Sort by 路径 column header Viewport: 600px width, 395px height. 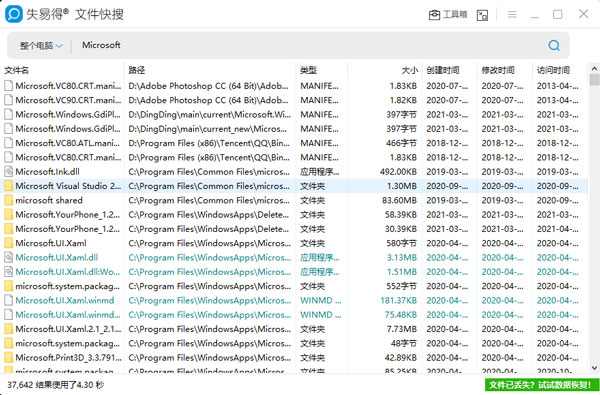click(x=137, y=70)
